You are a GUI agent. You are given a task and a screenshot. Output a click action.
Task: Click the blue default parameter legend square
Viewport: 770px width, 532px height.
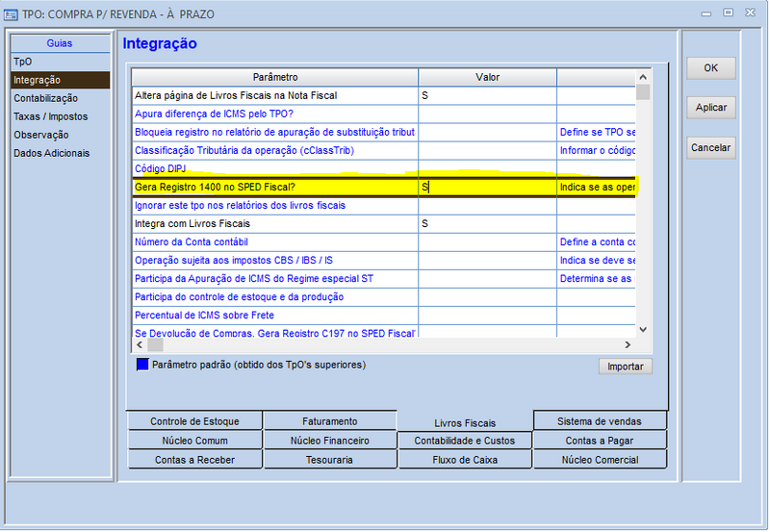coord(142,365)
